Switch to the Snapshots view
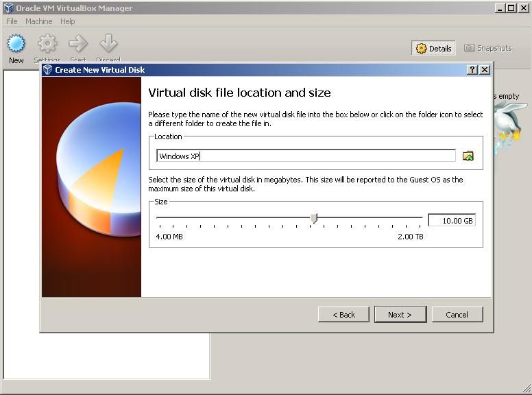Screen dimensions: 532x395 488,48
